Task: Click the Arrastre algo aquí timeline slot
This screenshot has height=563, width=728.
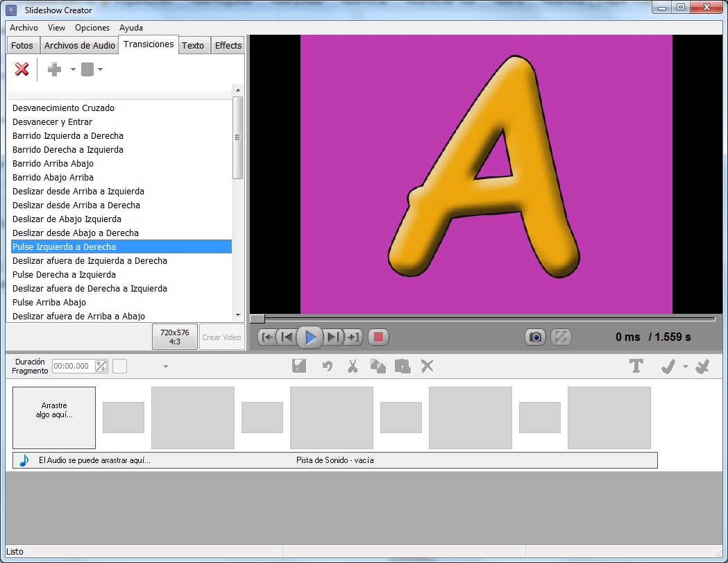Action: 54,418
